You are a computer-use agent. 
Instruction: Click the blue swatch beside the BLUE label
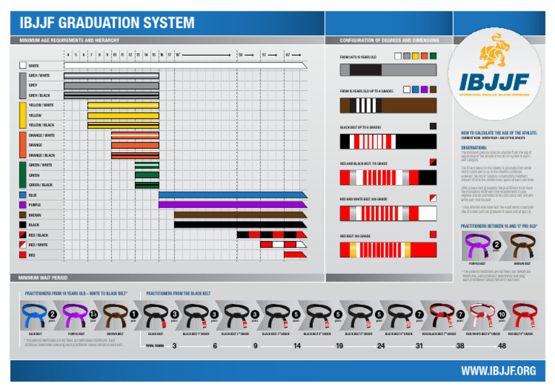[23, 195]
